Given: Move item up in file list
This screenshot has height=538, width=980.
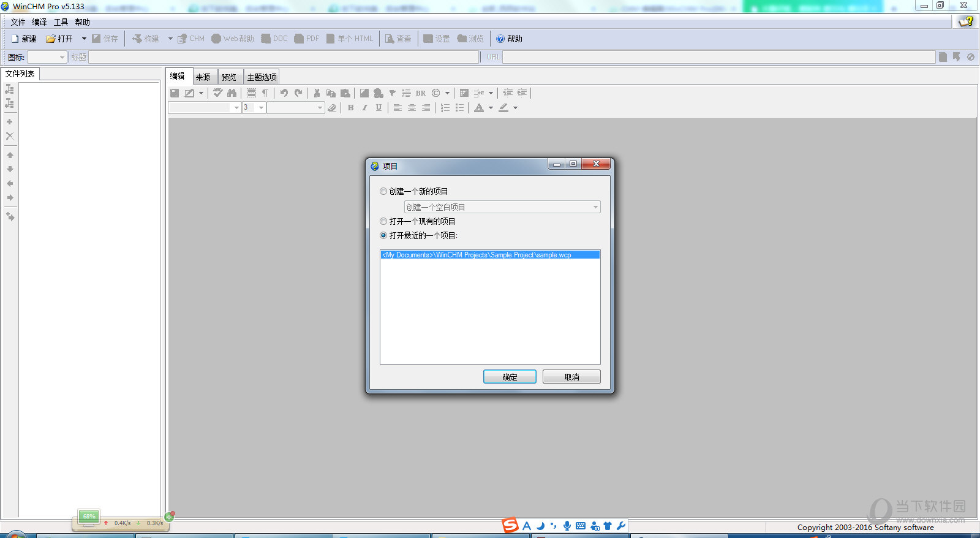Looking at the screenshot, I should [10, 155].
